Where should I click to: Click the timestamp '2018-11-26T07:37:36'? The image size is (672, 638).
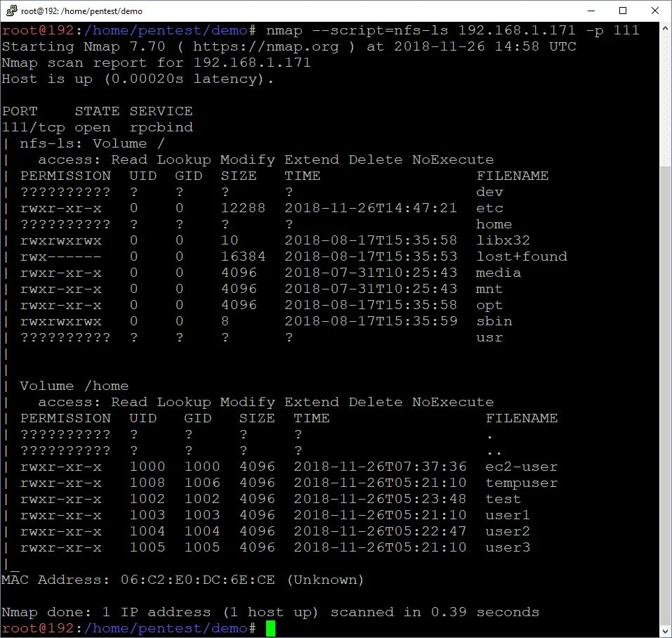[380, 467]
